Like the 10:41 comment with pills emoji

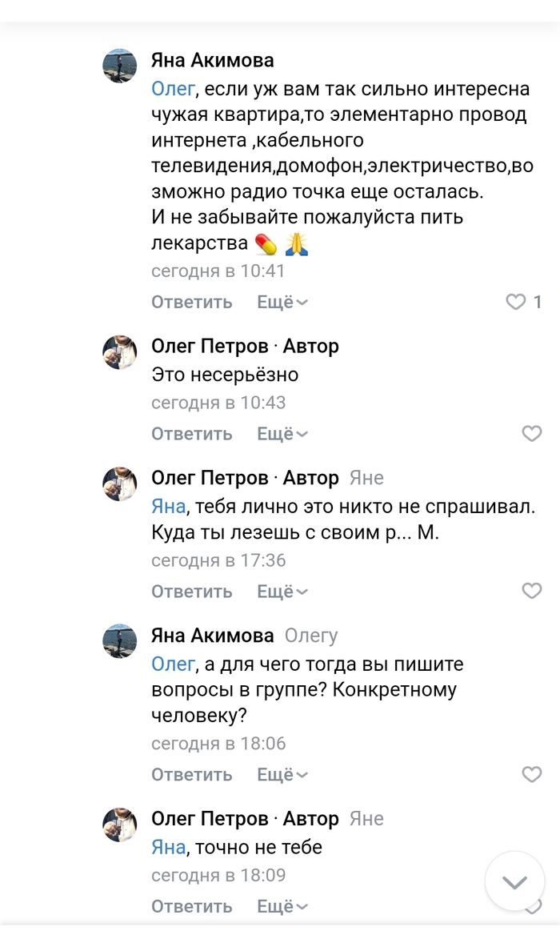(516, 302)
